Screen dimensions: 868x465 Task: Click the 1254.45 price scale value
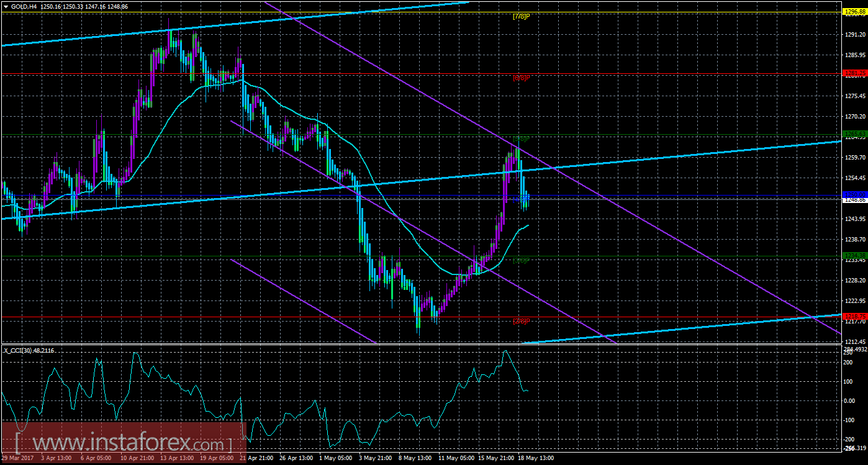click(856, 178)
